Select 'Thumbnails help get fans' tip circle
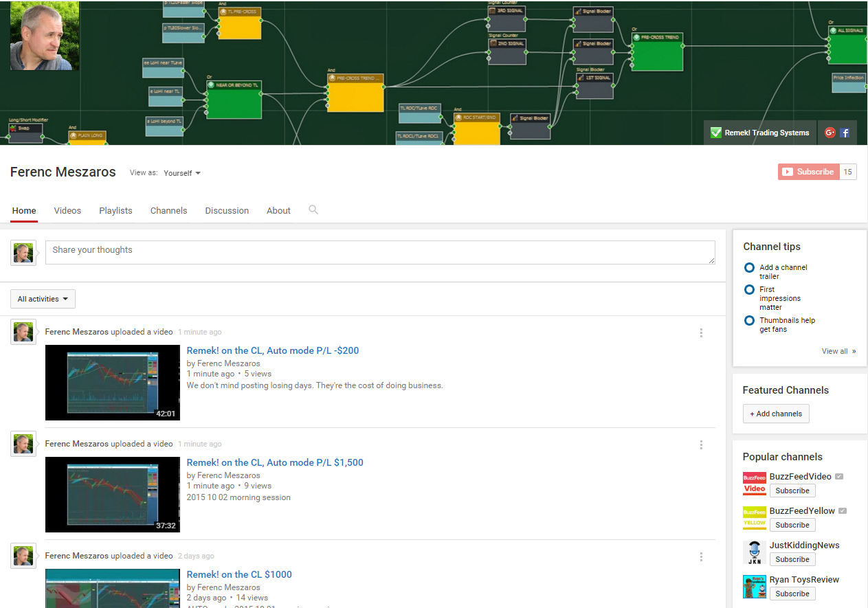The height and width of the screenshot is (608, 868). tap(749, 321)
